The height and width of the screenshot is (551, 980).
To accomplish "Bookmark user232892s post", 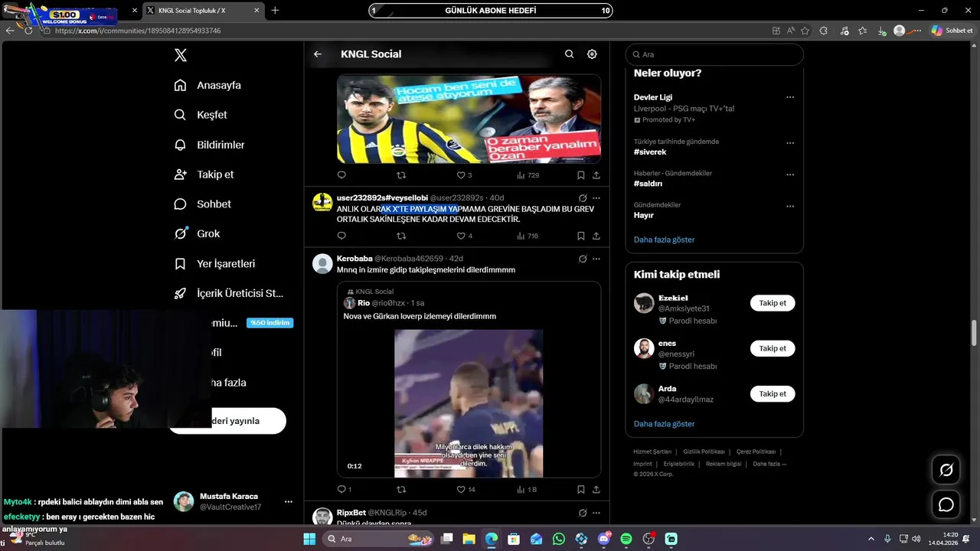I will click(x=581, y=236).
